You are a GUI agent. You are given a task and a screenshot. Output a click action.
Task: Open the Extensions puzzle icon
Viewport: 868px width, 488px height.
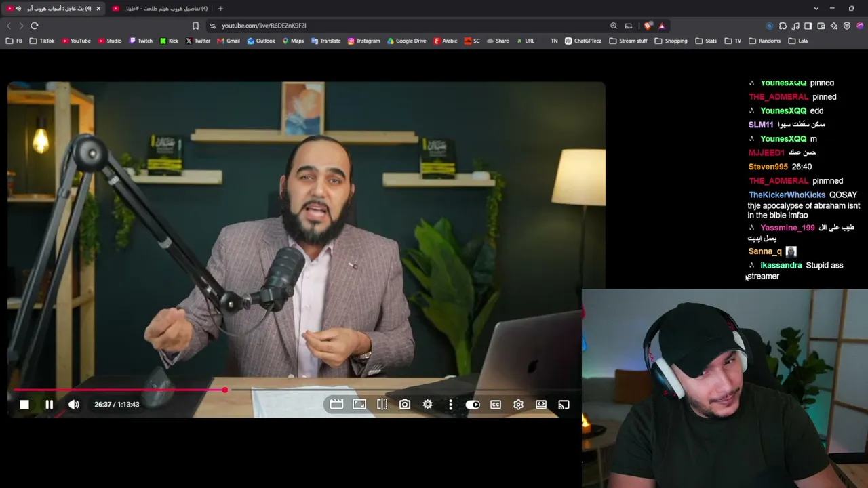click(783, 26)
